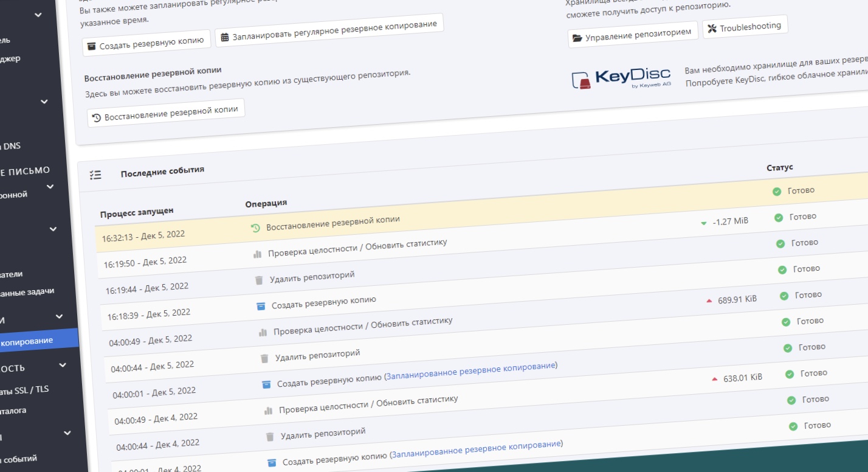Click the blue archive icon in the 16:18:39 row

(261, 306)
